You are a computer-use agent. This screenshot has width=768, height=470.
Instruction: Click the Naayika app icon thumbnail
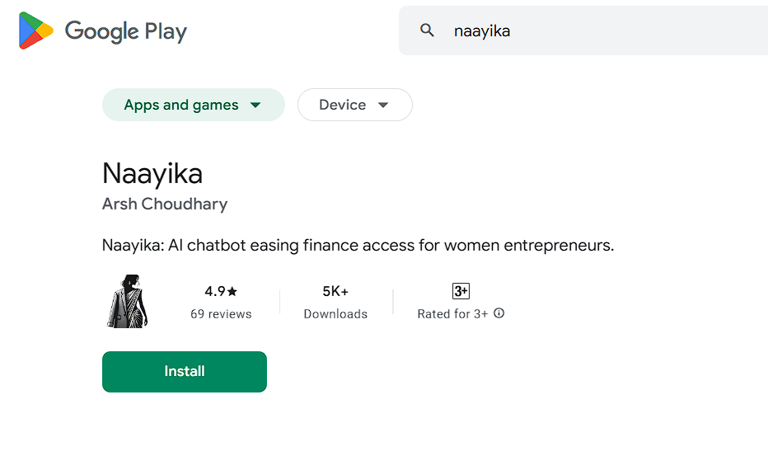tap(127, 301)
